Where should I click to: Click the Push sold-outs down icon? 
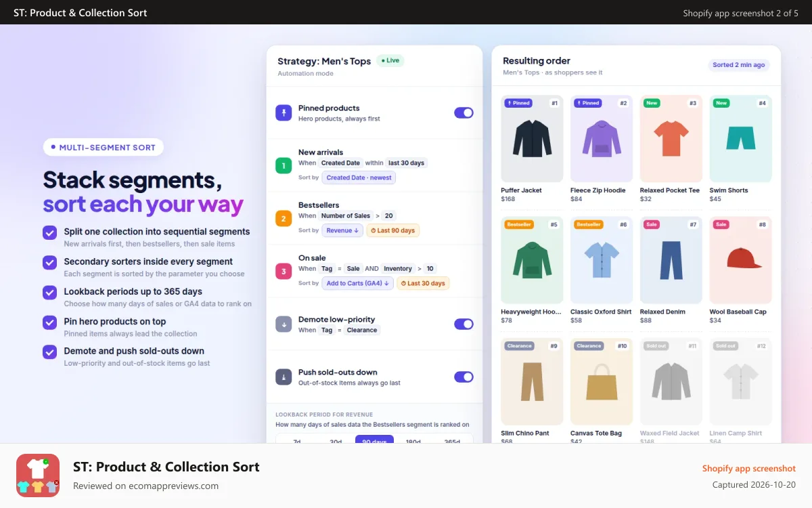tap(284, 377)
